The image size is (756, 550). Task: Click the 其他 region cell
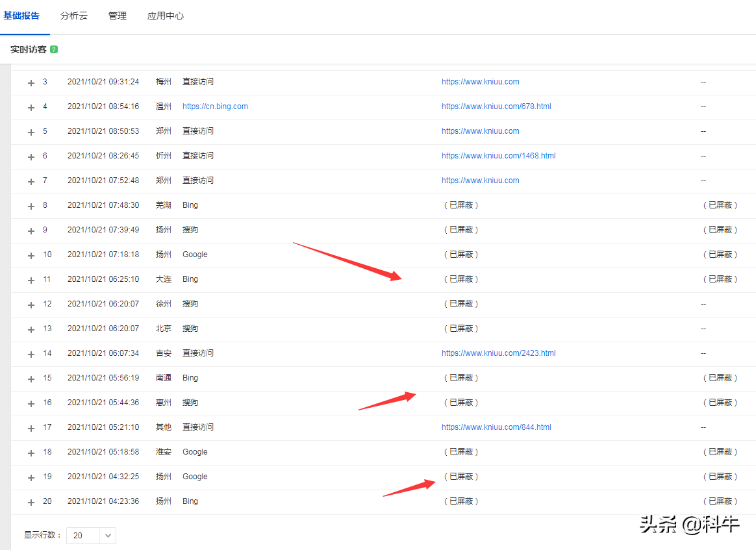pyautogui.click(x=164, y=427)
